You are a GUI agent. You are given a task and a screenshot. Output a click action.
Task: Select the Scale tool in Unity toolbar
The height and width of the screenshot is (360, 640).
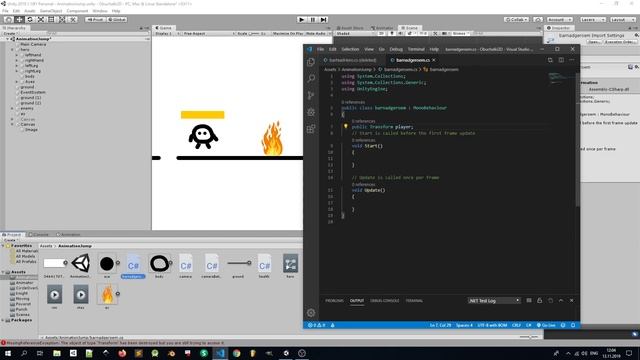pyautogui.click(x=40, y=20)
